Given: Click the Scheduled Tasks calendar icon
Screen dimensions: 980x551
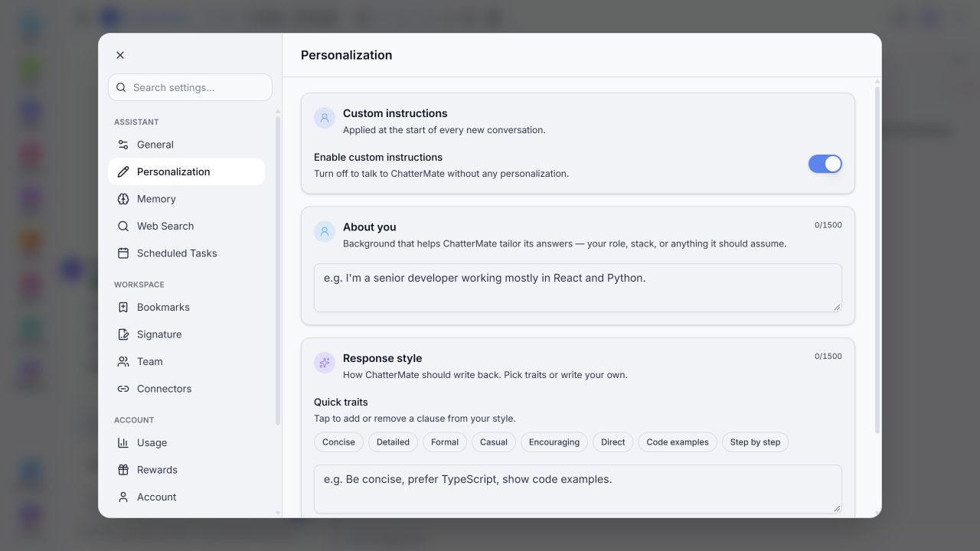Looking at the screenshot, I should point(123,253).
